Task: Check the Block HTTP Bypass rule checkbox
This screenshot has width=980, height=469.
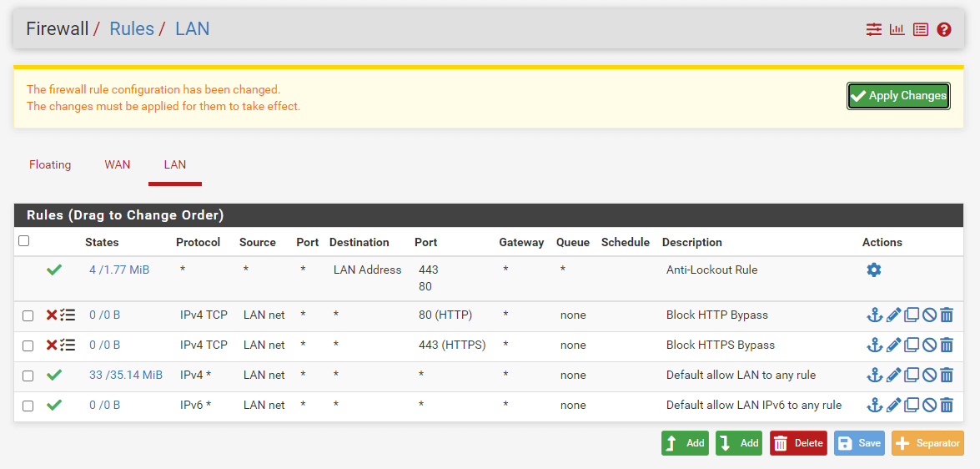Action: (x=28, y=315)
